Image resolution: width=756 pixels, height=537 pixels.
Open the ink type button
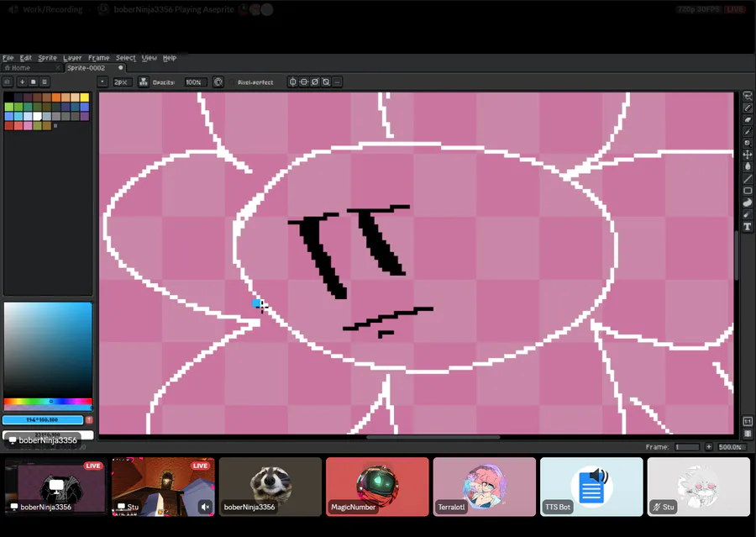[143, 82]
